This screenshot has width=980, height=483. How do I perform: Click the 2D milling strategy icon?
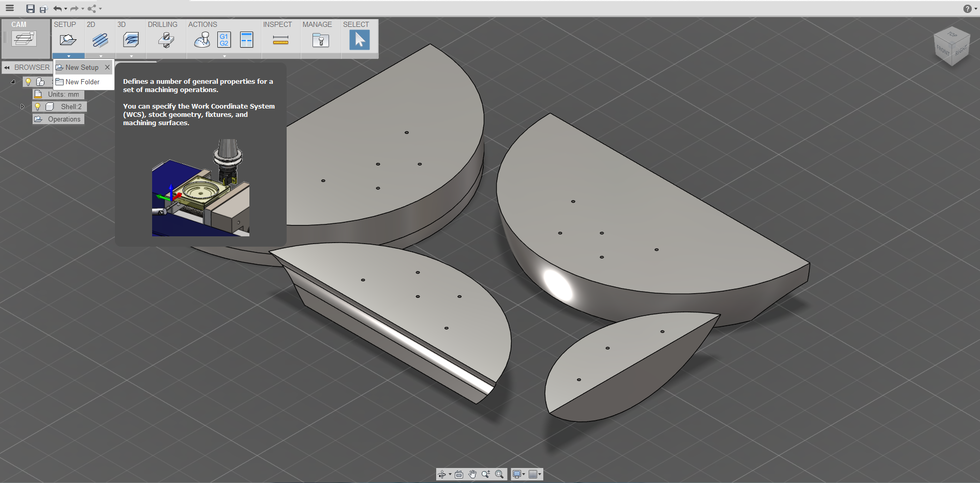[x=100, y=40]
